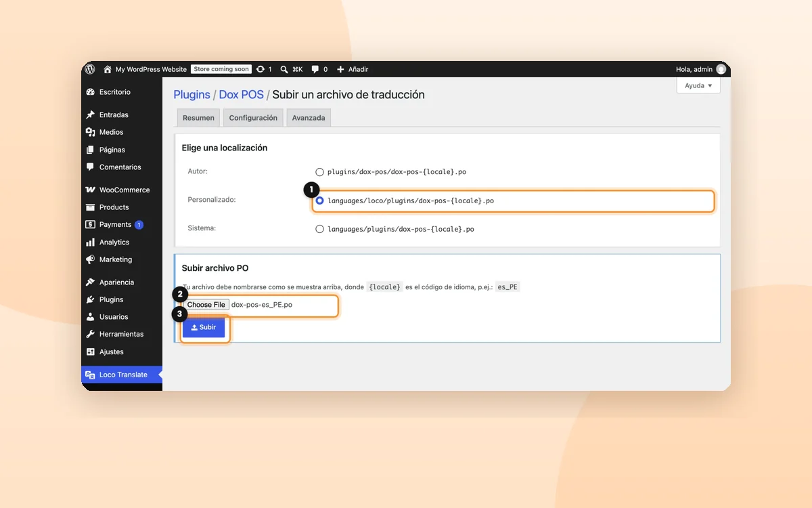Switch to the Configuración tab

(253, 118)
